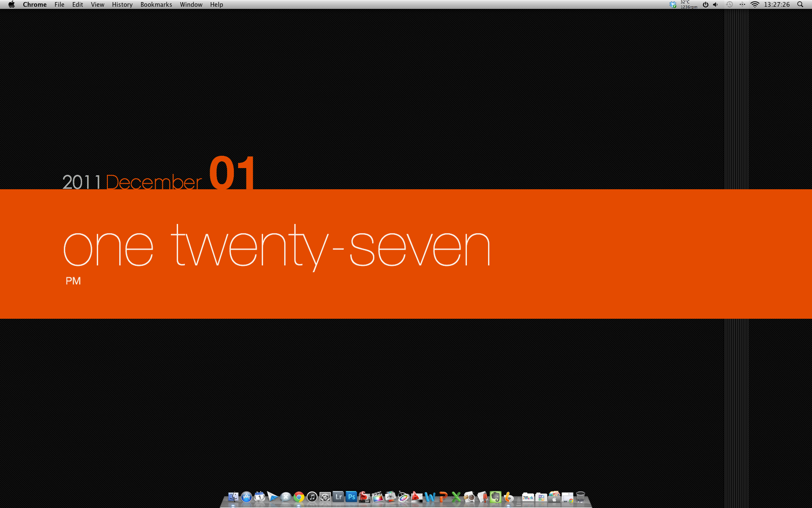Open the Bookmarks menu

tap(156, 5)
